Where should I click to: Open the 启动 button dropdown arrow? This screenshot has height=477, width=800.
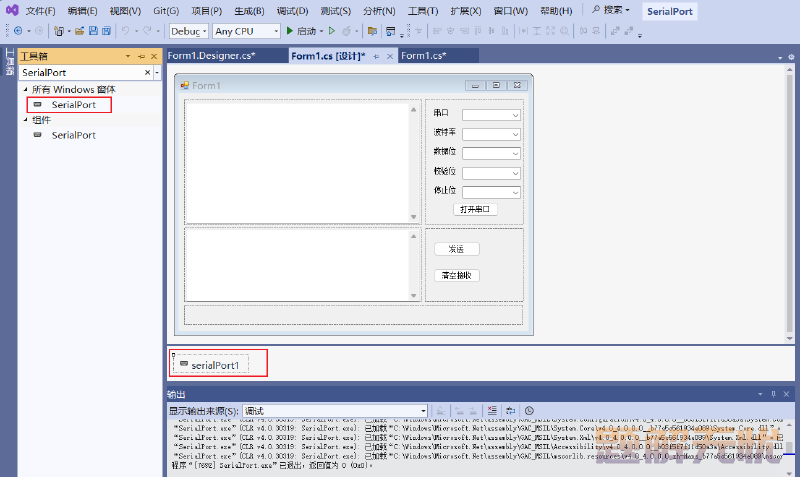coord(321,31)
